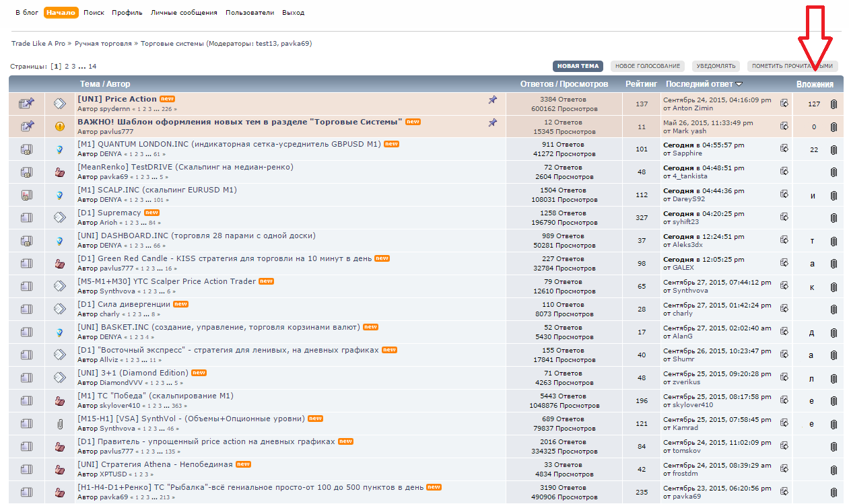
Task: Go to last post icon by syhift23
Action: 784,218
